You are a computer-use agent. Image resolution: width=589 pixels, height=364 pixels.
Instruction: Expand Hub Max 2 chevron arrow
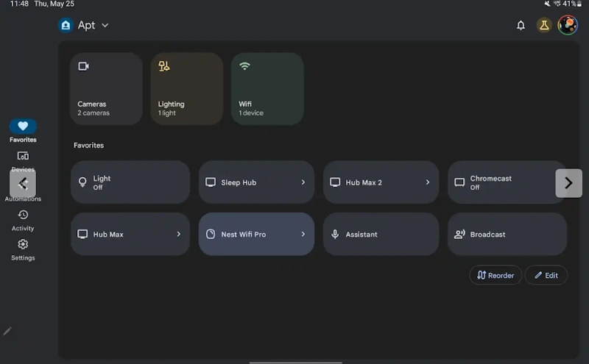tap(428, 182)
